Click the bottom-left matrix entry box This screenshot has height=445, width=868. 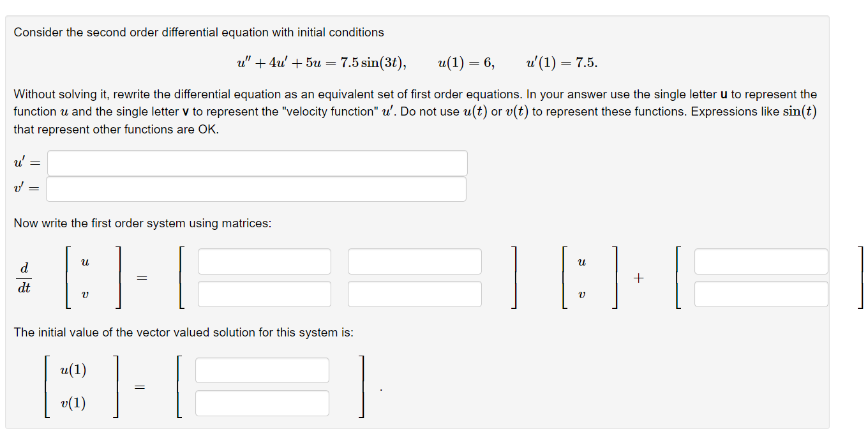tap(264, 294)
